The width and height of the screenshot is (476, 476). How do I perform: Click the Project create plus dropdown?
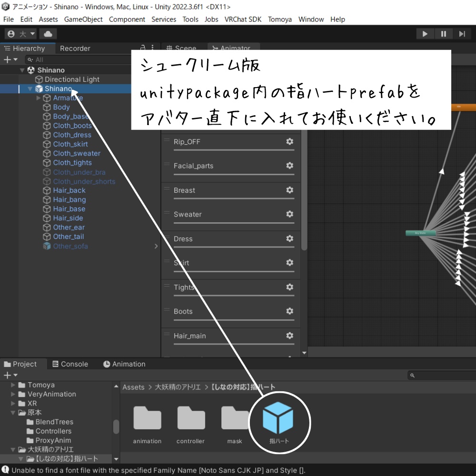click(10, 375)
